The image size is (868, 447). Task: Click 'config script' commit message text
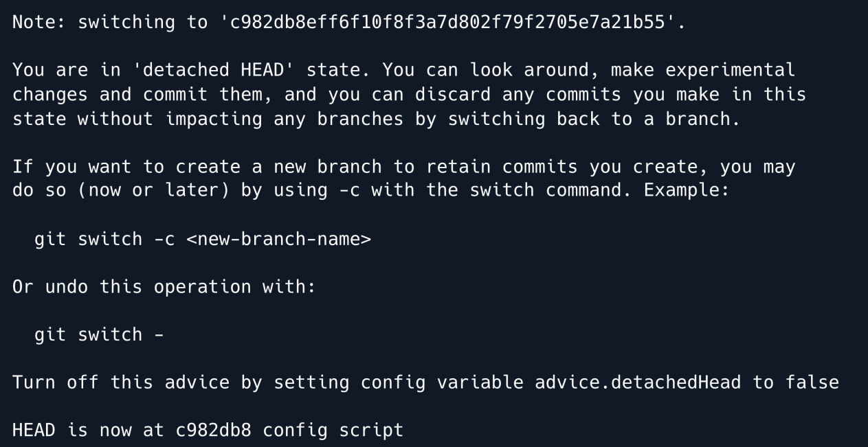333,431
